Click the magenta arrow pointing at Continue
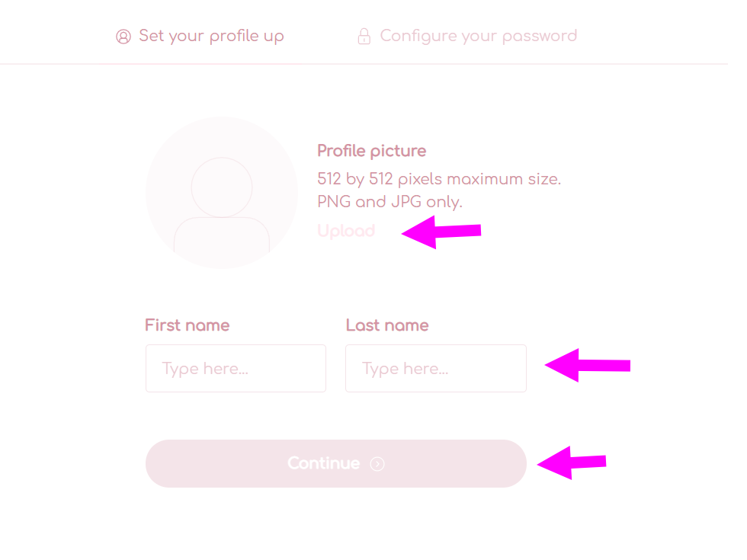Image resolution: width=747 pixels, height=560 pixels. coord(571,462)
